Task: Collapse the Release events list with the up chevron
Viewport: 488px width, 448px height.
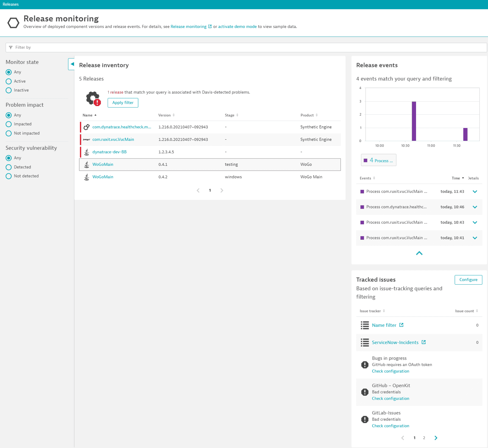Action: [x=419, y=253]
